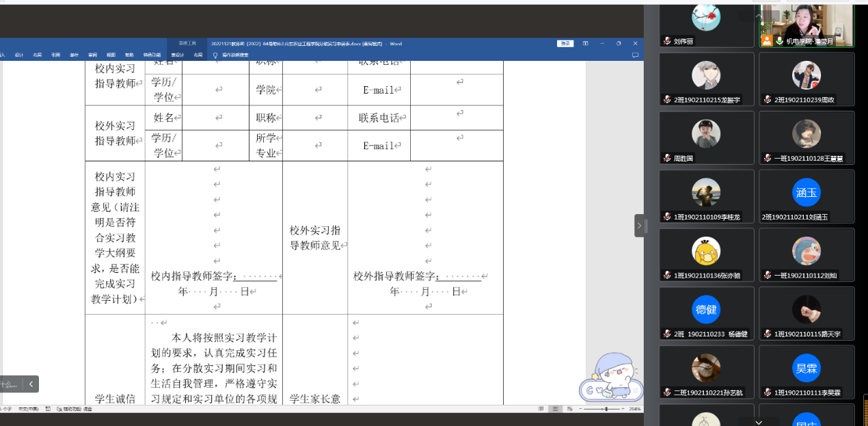
Task: Click the muted mic icon for 周胜国
Action: point(667,158)
